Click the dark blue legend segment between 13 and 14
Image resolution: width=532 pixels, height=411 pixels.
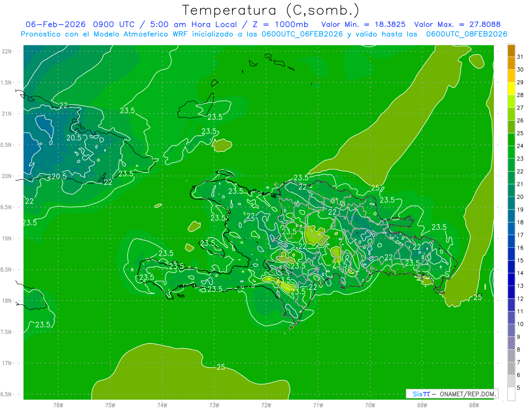[511, 280]
